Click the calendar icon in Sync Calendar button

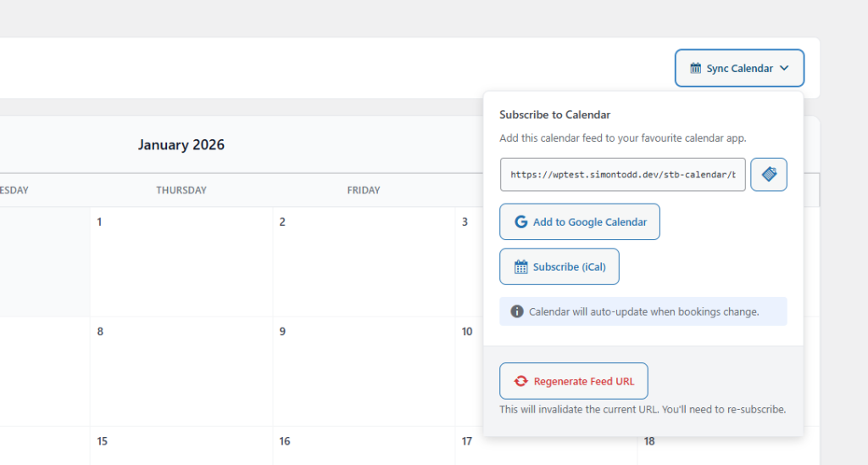(x=695, y=69)
